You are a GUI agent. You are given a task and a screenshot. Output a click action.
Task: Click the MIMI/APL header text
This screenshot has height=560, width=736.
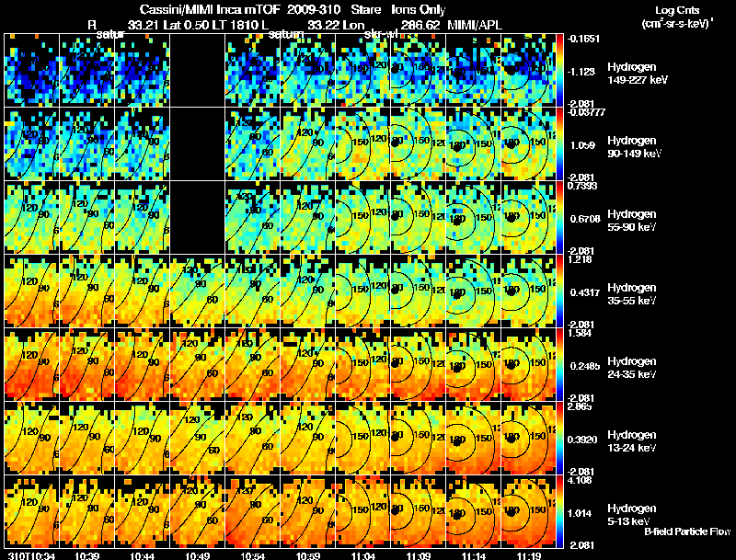click(474, 25)
